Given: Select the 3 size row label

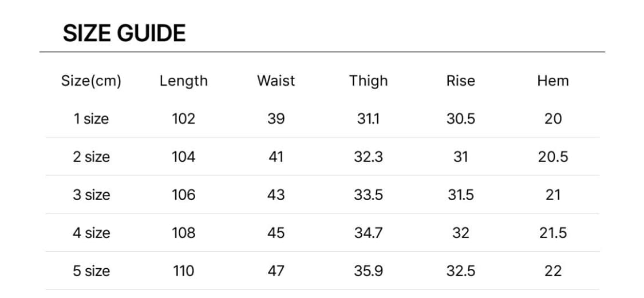Looking at the screenshot, I should click(x=91, y=195).
